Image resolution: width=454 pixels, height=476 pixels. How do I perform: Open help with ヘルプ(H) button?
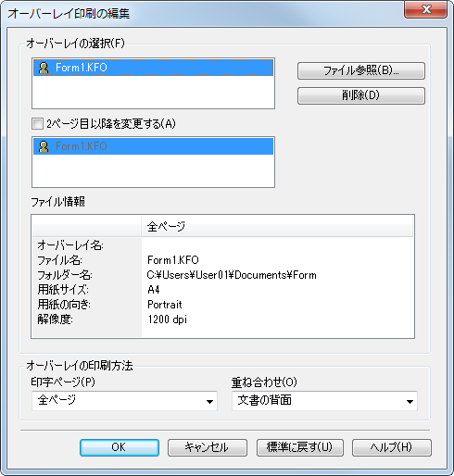click(392, 447)
